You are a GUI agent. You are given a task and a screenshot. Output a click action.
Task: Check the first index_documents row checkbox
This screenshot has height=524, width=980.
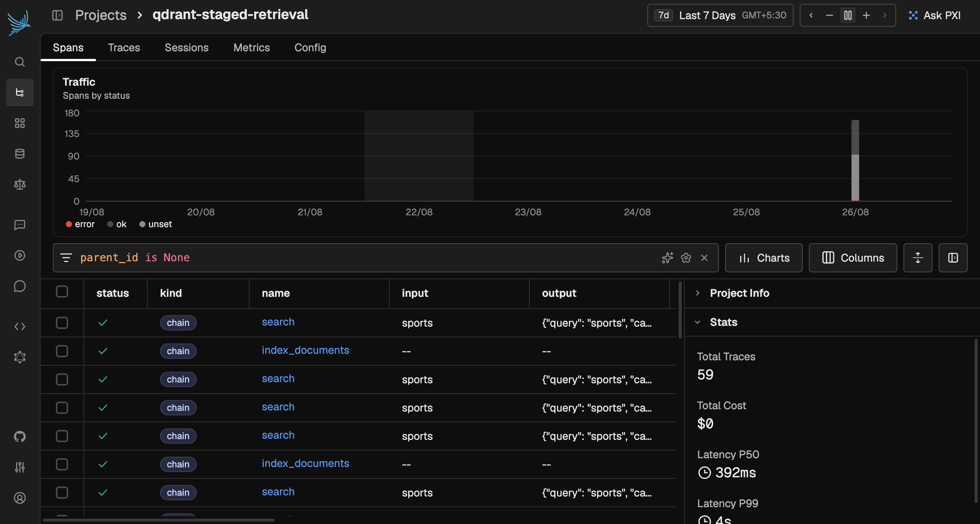62,351
